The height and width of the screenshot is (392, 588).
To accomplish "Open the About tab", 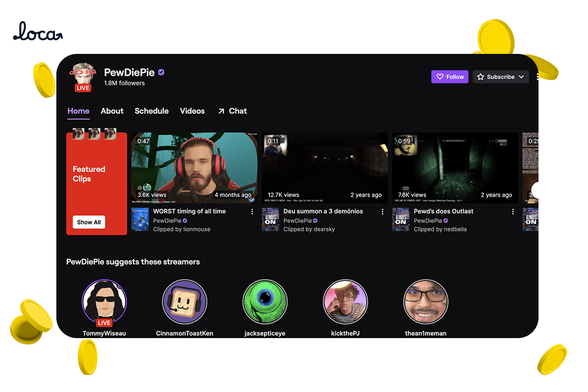I will [112, 111].
